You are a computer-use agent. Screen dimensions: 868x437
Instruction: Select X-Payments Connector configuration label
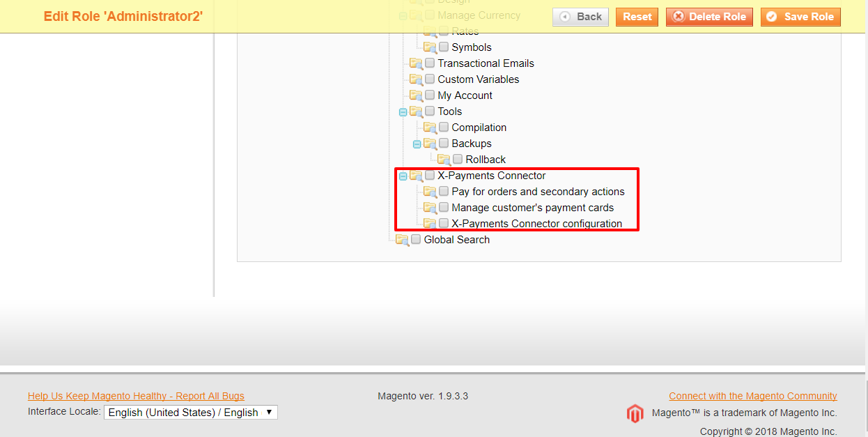pos(537,224)
